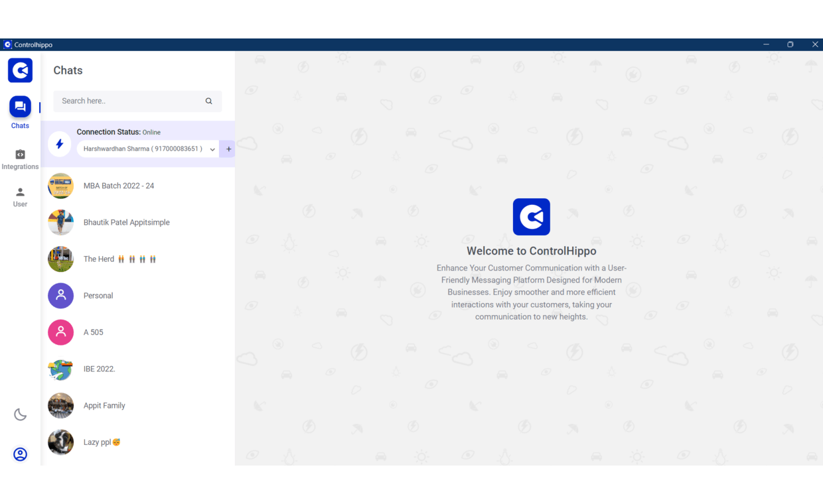The image size is (823, 504).
Task: Click the Chats panel heading
Action: coord(68,70)
